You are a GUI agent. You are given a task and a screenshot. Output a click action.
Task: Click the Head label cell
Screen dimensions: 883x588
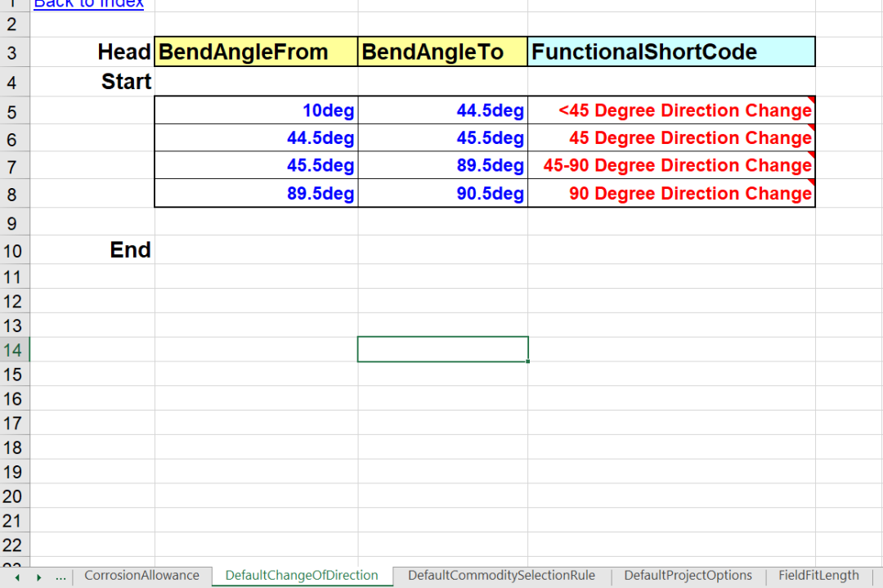pyautogui.click(x=92, y=52)
